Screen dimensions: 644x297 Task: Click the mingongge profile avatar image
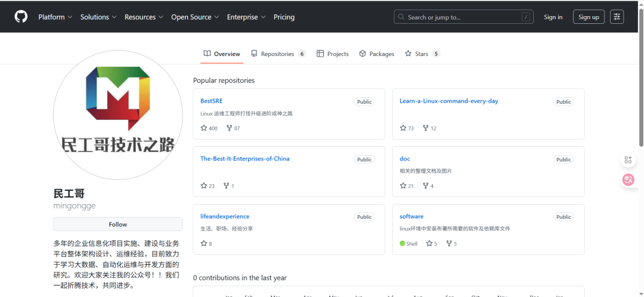[x=118, y=115]
